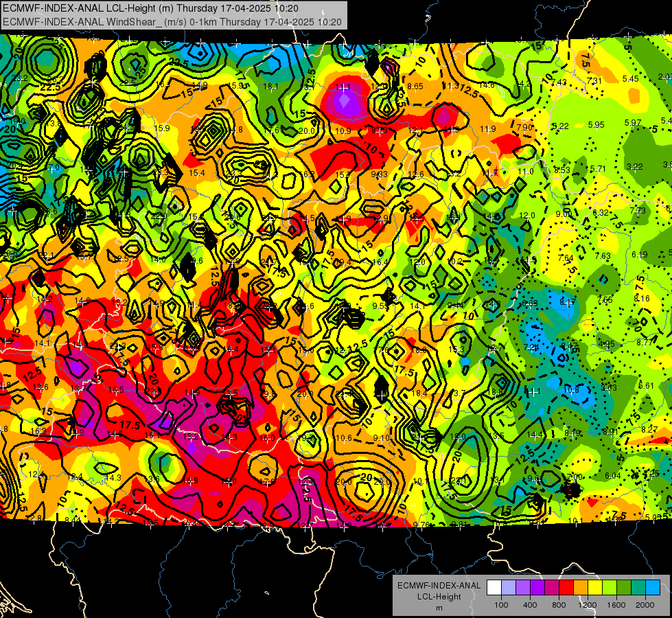Click the 5.22 wind shear value
The width and height of the screenshot is (672, 618).
561,126
